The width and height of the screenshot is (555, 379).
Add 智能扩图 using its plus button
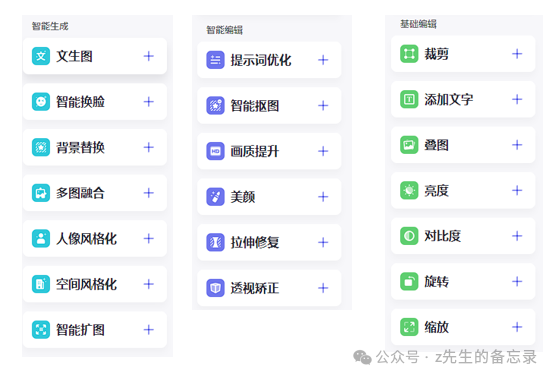click(x=149, y=330)
